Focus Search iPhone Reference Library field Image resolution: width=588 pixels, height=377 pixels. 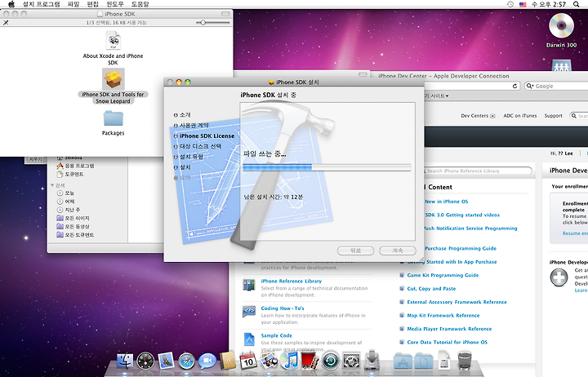[x=478, y=171]
